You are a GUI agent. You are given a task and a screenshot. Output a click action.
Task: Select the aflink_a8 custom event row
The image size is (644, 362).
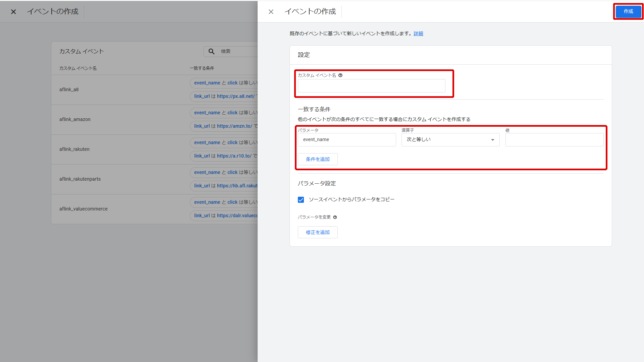(69, 89)
